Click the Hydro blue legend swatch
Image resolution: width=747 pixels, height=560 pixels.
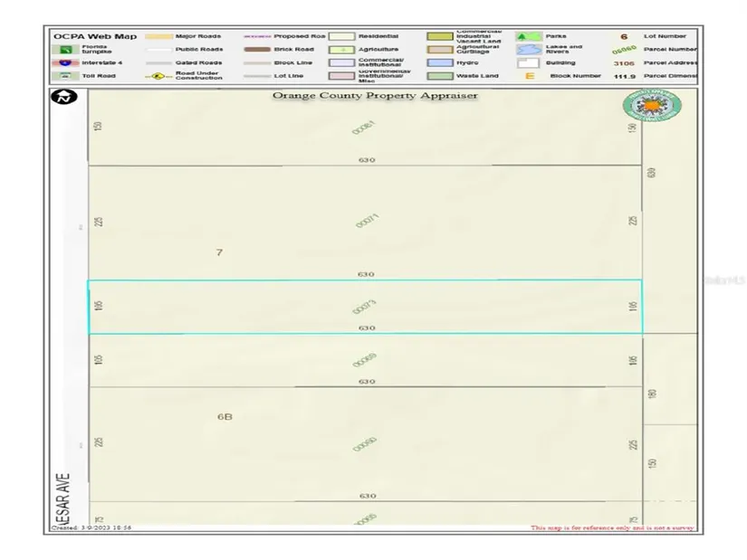coord(441,62)
